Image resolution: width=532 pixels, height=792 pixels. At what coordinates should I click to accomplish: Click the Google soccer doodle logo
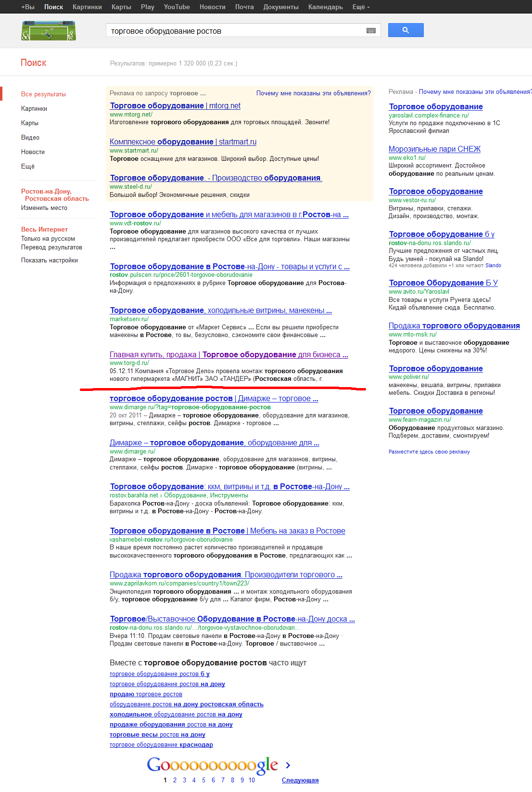point(49,30)
